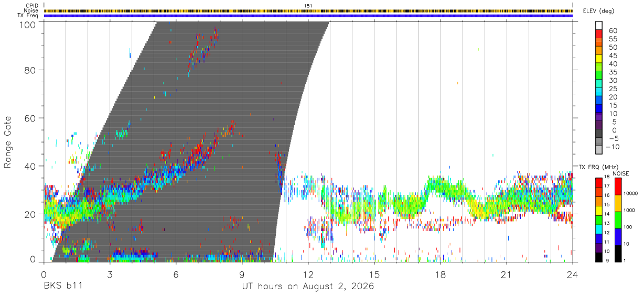The image size is (644, 297).
Task: Click the 12 hour tick on time axis
Action: [x=308, y=274]
